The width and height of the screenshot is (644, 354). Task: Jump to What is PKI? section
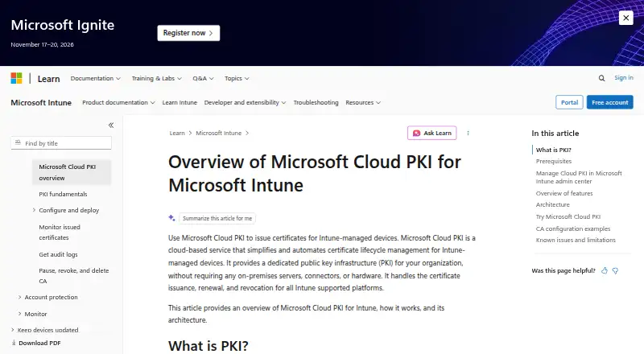(x=554, y=150)
